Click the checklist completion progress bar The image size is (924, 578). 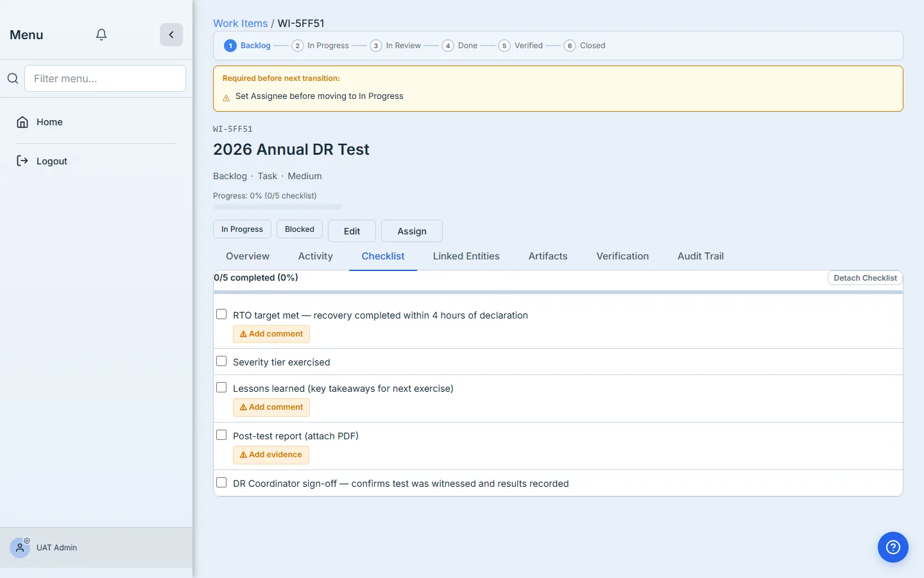558,292
